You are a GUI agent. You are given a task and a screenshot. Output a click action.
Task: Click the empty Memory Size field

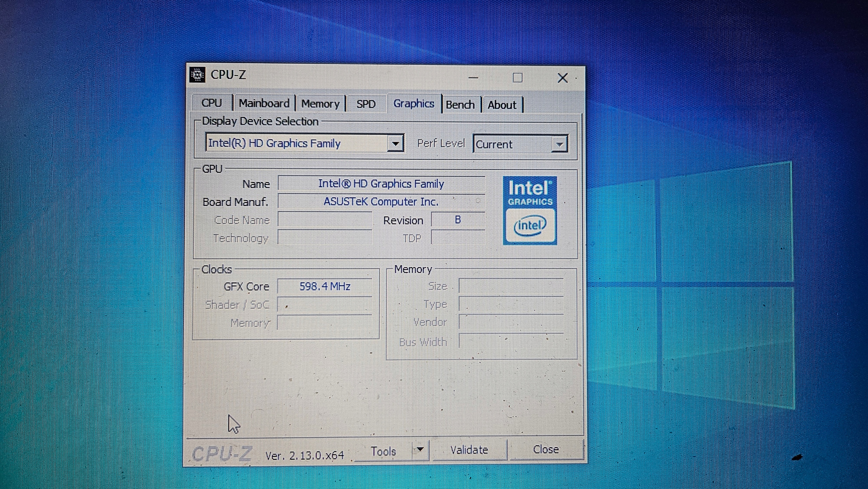(511, 286)
